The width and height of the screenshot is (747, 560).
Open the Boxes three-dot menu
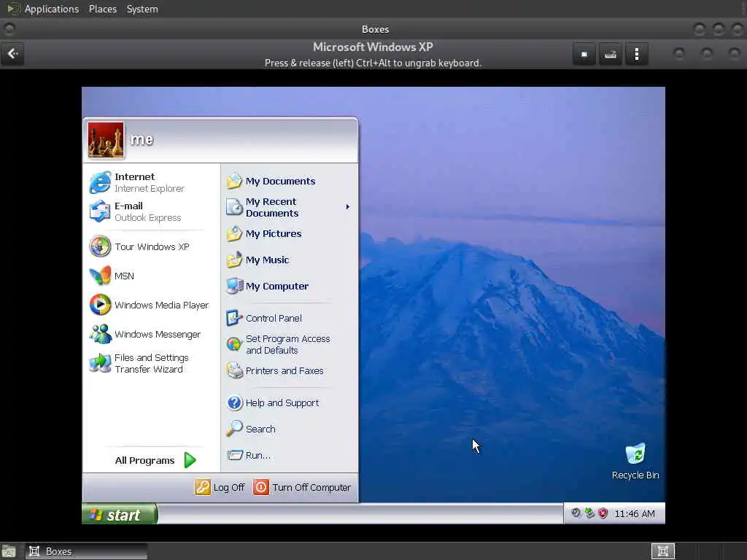pyautogui.click(x=636, y=54)
